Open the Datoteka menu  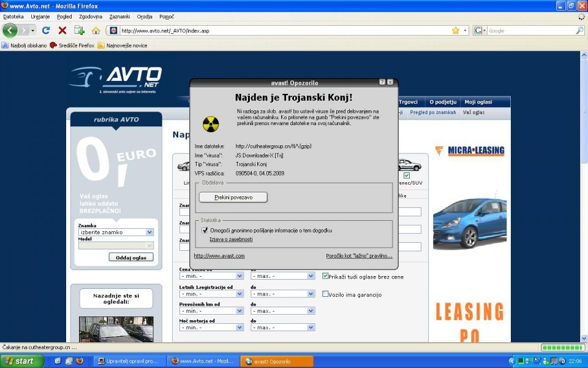[13, 17]
